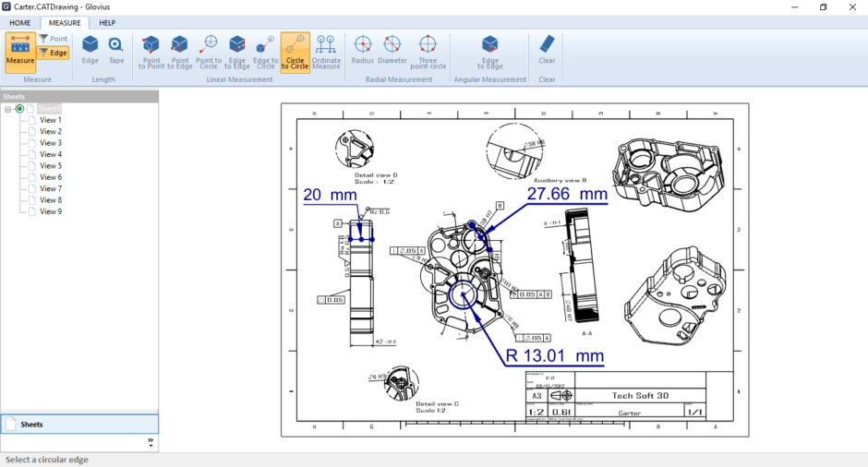Viewport: 868px width, 467px height.
Task: Click the 1:2 scale in title block
Action: click(536, 413)
